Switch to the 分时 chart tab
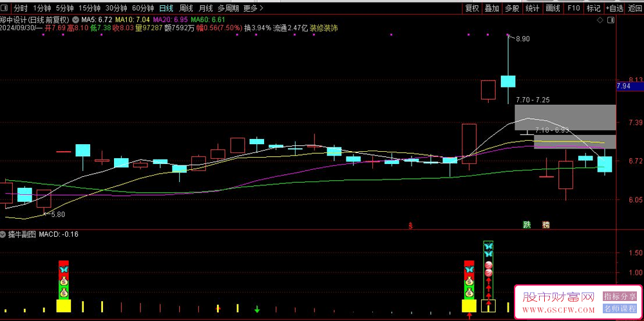This screenshot has width=644, height=321. click(x=21, y=8)
